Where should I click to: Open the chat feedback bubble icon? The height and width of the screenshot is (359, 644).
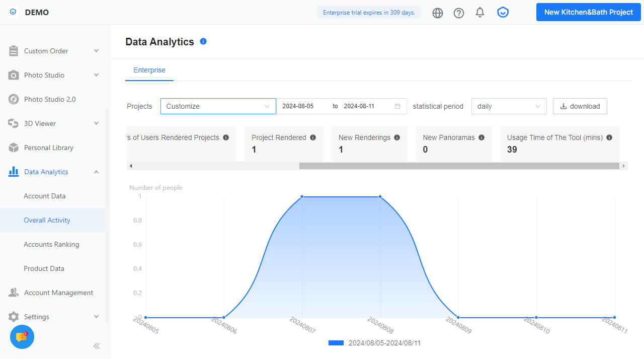pyautogui.click(x=22, y=337)
